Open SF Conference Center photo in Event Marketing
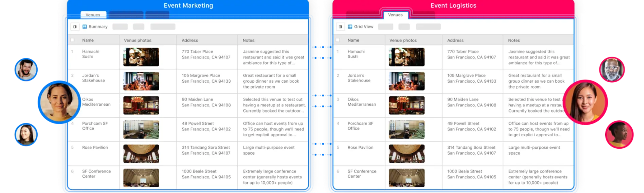644x193 pixels. coord(141,178)
